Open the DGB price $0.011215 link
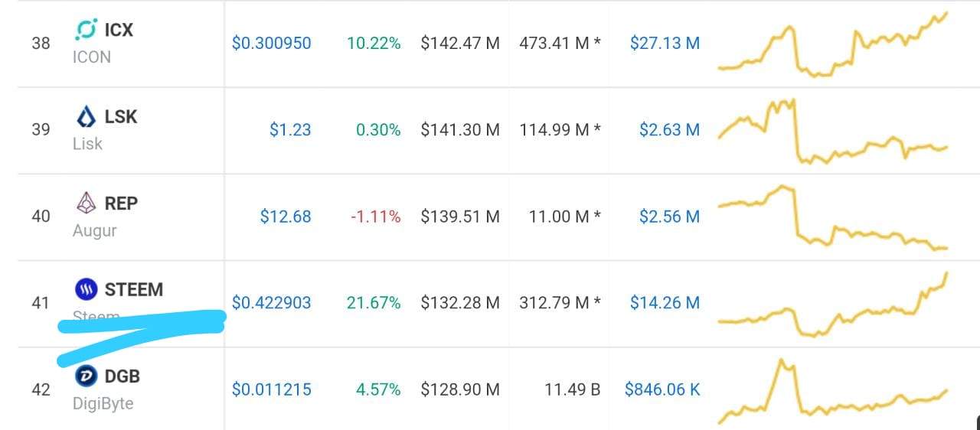 tap(271, 389)
